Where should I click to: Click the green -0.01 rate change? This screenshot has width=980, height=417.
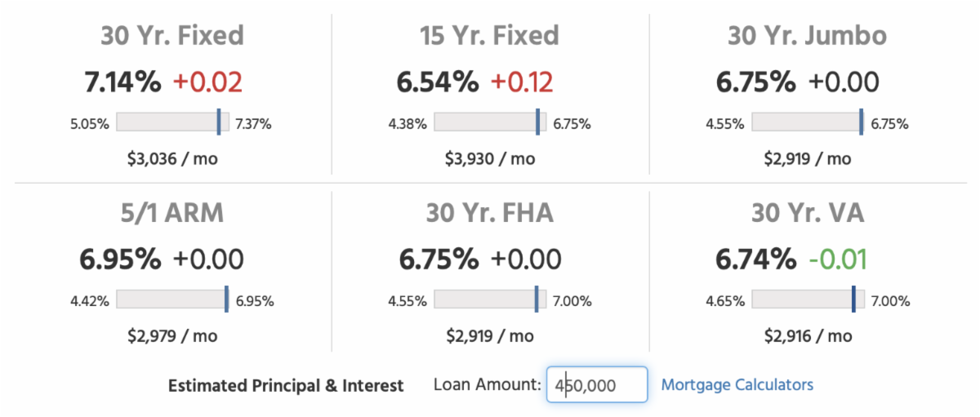tap(837, 259)
